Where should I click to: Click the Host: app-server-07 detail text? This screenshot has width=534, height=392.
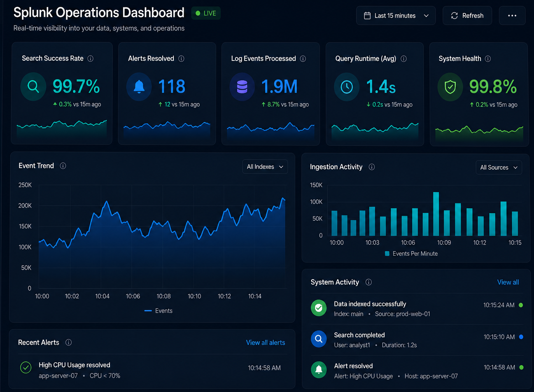point(431,376)
